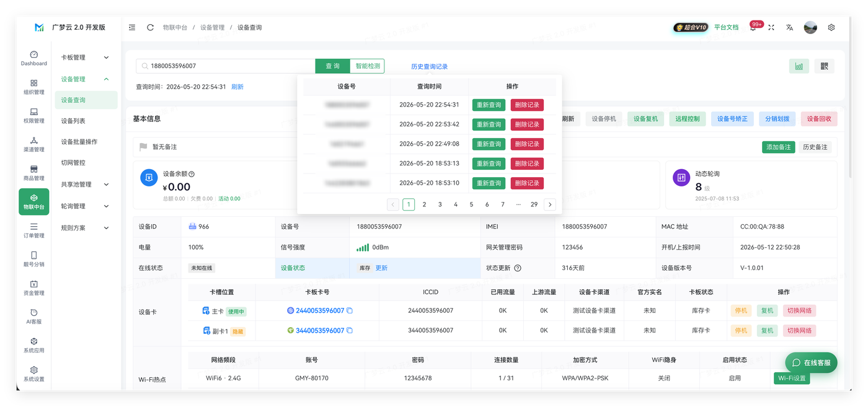The height and width of the screenshot is (407, 868).
Task: Click the page reload icon in header
Action: (x=150, y=27)
